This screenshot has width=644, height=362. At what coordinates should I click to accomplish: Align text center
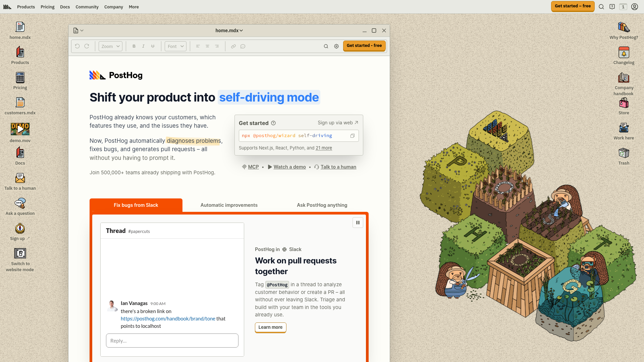coord(207,46)
